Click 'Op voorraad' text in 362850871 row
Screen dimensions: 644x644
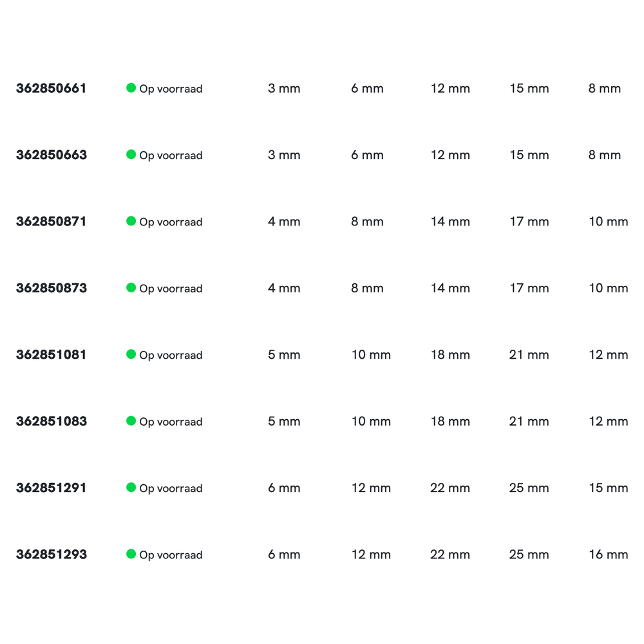[171, 222]
